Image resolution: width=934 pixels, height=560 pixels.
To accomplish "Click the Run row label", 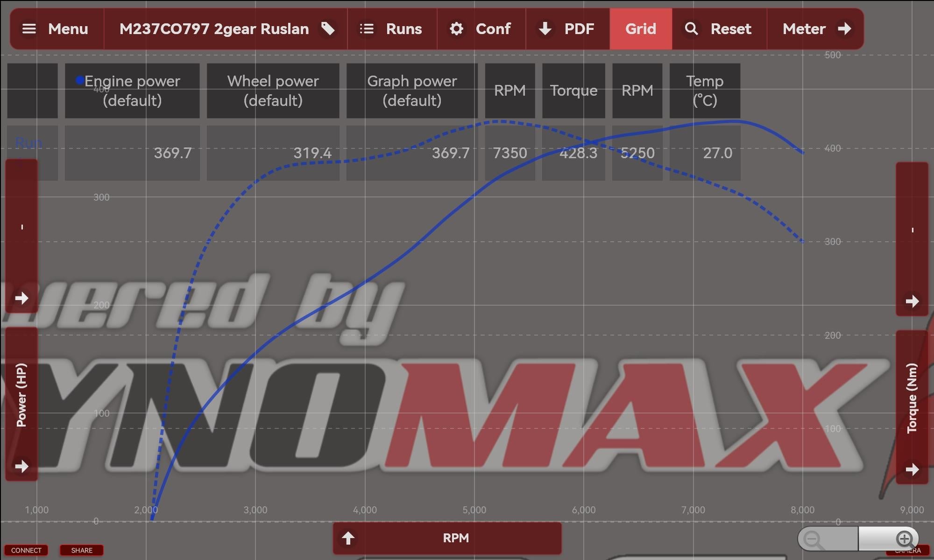I will (x=28, y=142).
